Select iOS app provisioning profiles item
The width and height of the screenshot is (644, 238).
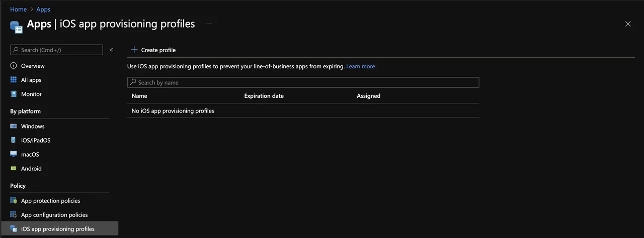pos(59,228)
